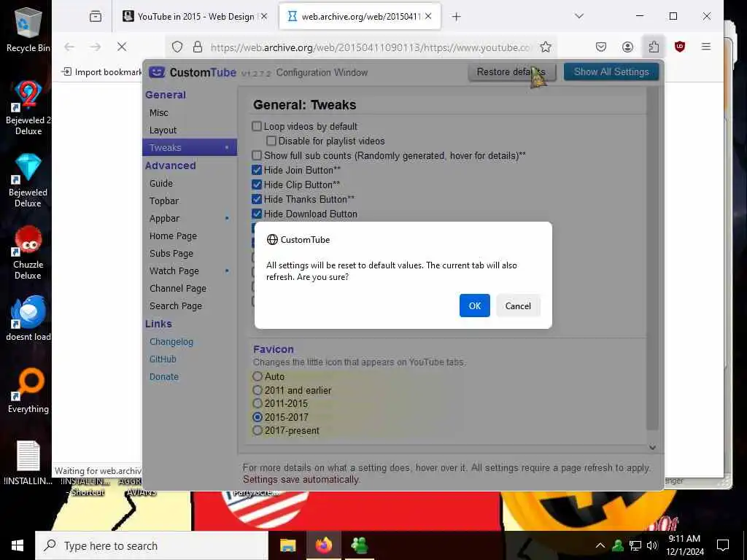Select the Tweaks section in sidebar

(189, 147)
